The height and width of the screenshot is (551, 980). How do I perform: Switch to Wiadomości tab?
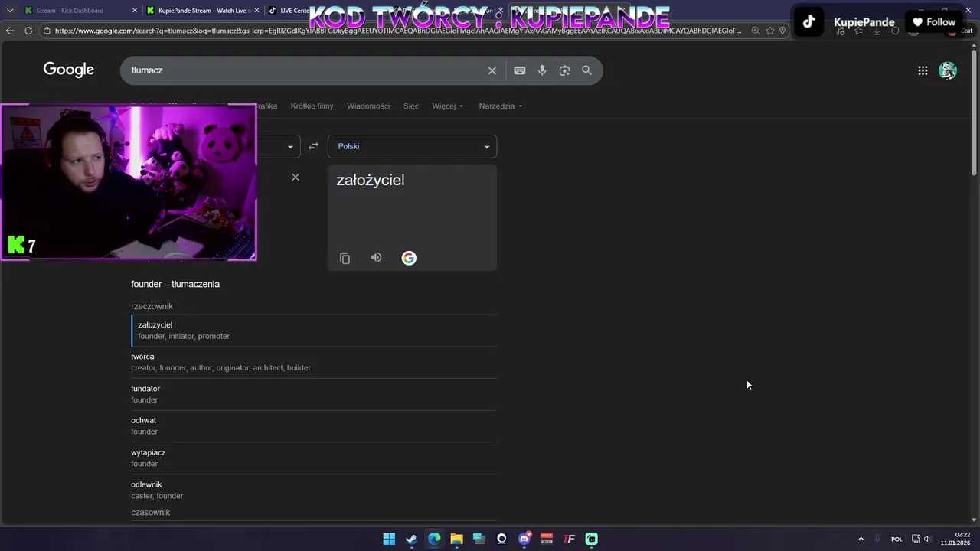pos(368,106)
